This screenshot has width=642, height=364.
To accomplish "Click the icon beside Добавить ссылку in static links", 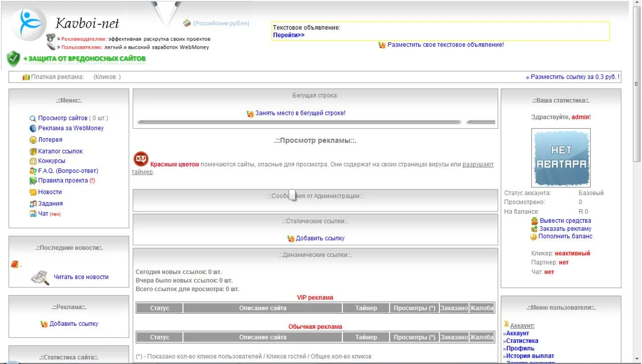I will [x=291, y=238].
